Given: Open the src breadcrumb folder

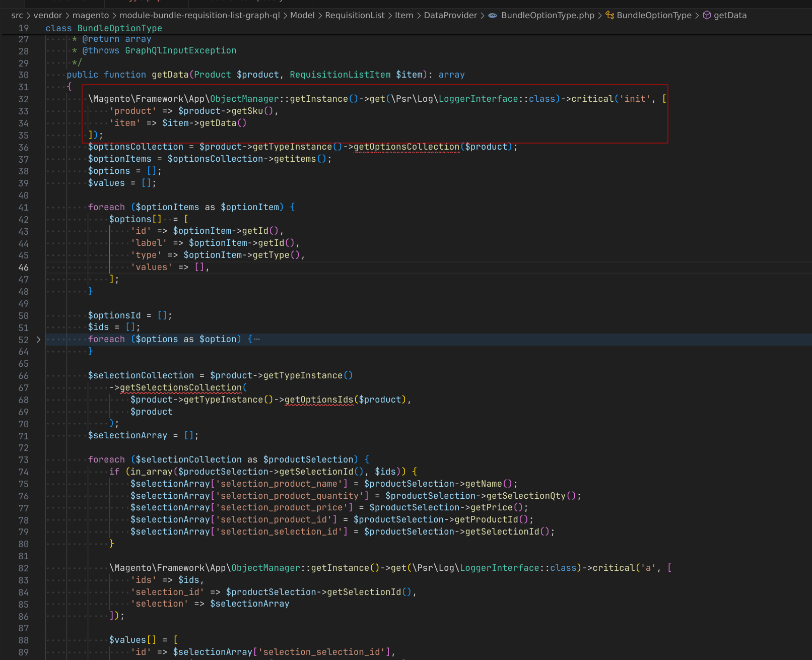Looking at the screenshot, I should [x=17, y=16].
